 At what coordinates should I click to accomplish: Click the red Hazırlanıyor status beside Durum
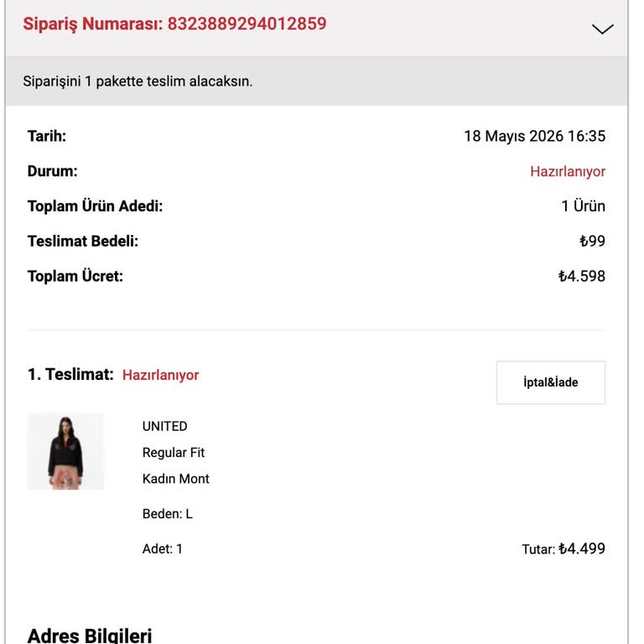tap(568, 171)
